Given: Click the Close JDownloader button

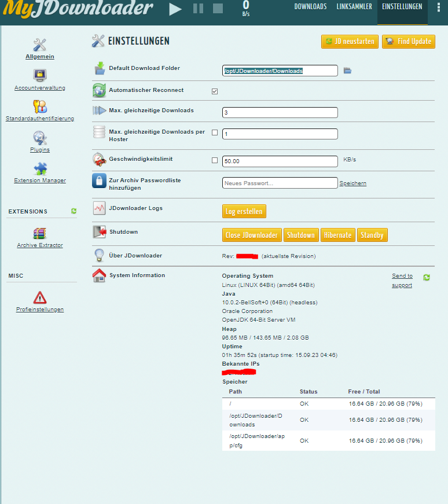Looking at the screenshot, I should [x=252, y=235].
